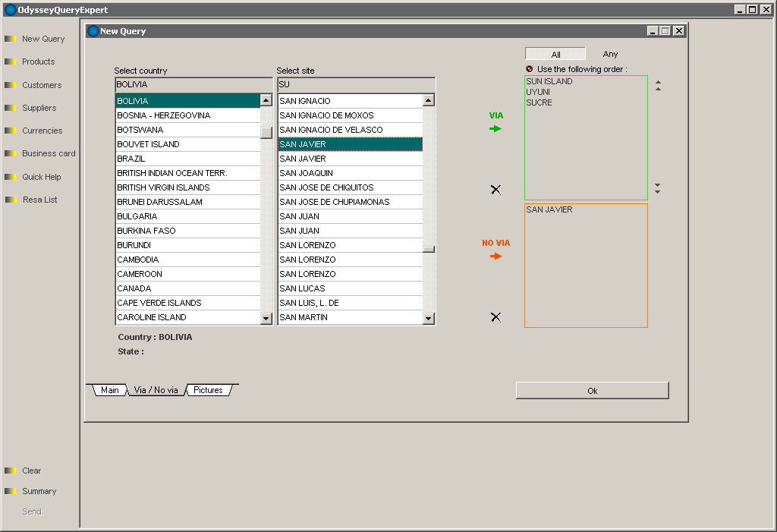Click the Select site search field

coord(356,84)
